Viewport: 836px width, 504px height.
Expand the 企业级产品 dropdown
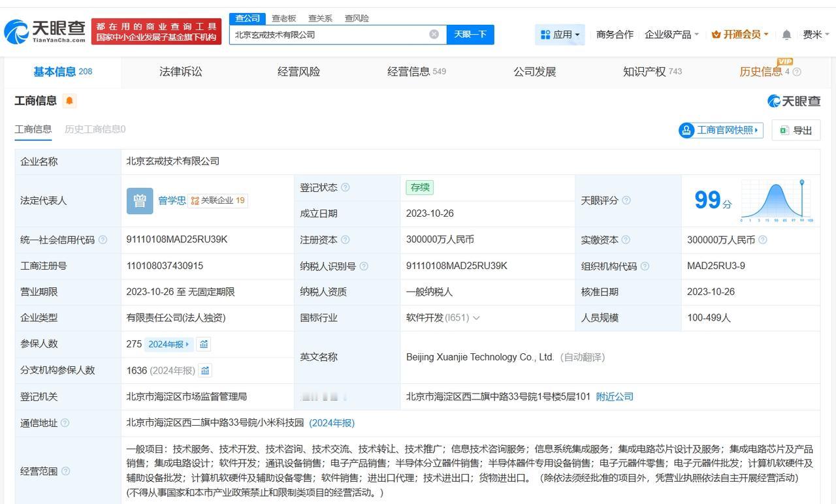pos(671,35)
